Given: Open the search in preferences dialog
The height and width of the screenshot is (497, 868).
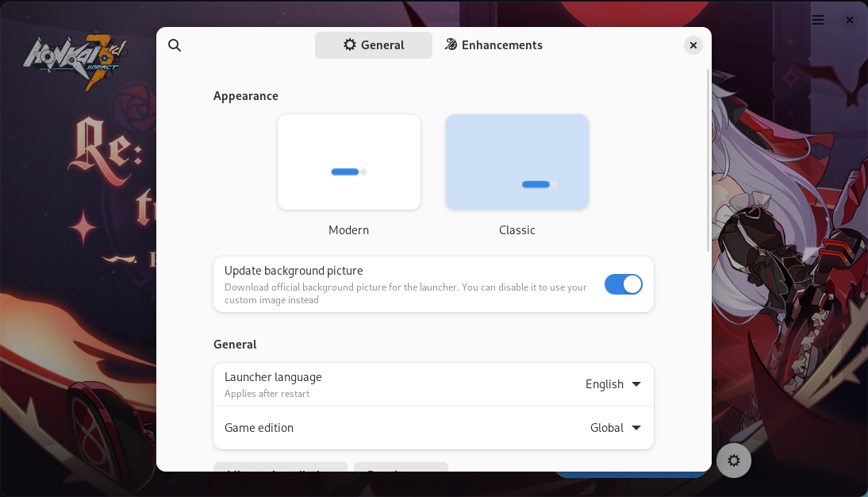Looking at the screenshot, I should click(x=175, y=45).
